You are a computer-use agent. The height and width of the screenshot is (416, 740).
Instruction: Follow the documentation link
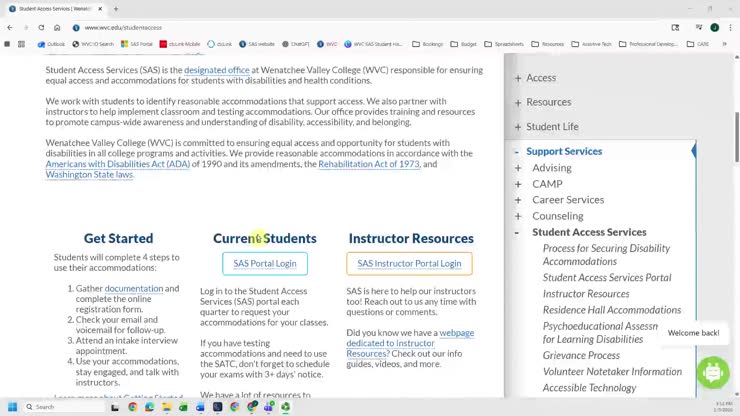point(134,288)
